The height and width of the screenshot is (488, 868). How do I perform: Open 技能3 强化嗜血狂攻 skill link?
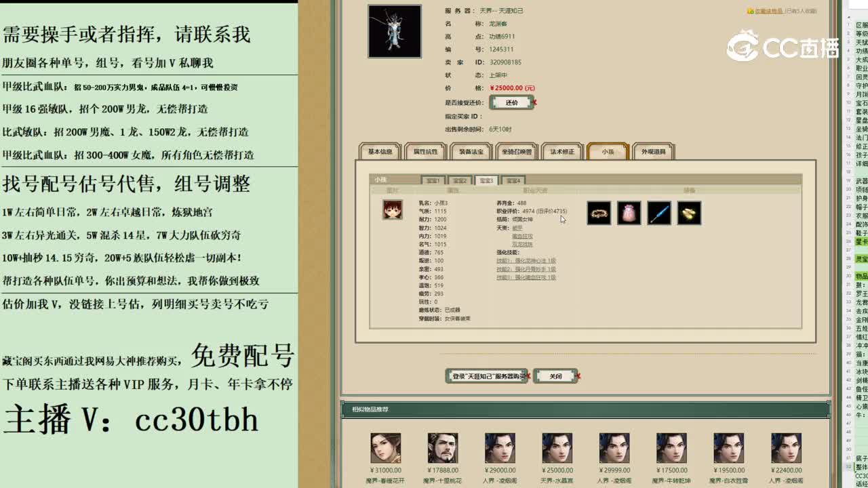[526, 277]
